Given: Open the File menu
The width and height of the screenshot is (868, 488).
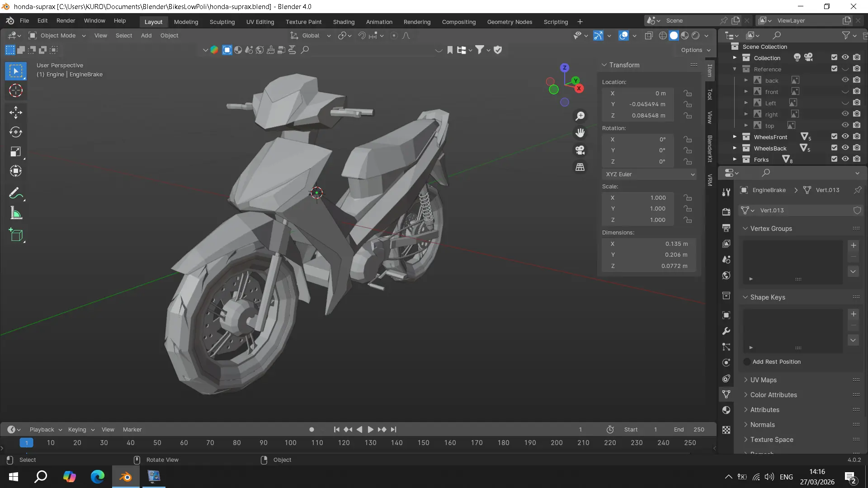Looking at the screenshot, I should tap(24, 21).
